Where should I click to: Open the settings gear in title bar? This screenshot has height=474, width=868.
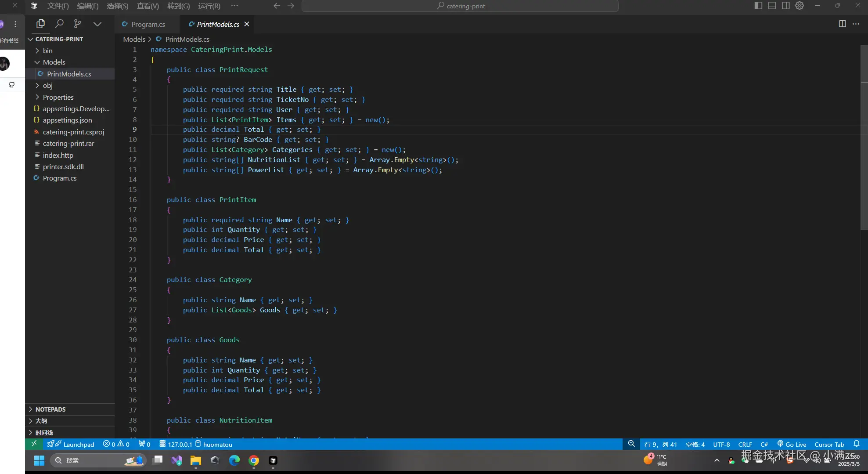[800, 6]
